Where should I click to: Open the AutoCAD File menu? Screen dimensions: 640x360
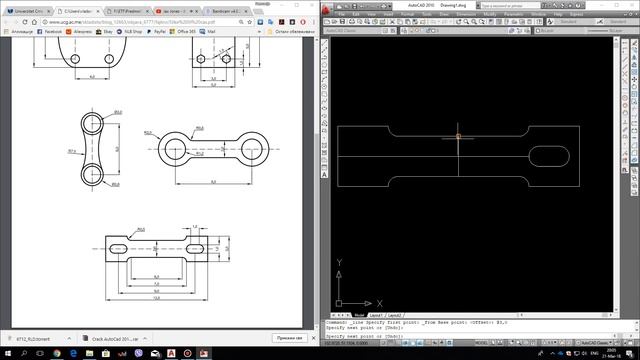tap(342, 14)
